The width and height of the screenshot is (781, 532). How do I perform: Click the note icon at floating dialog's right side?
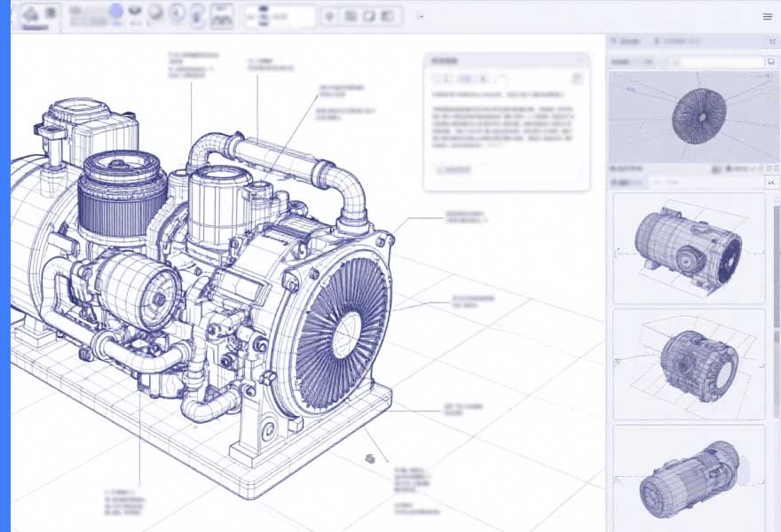pos(577,79)
